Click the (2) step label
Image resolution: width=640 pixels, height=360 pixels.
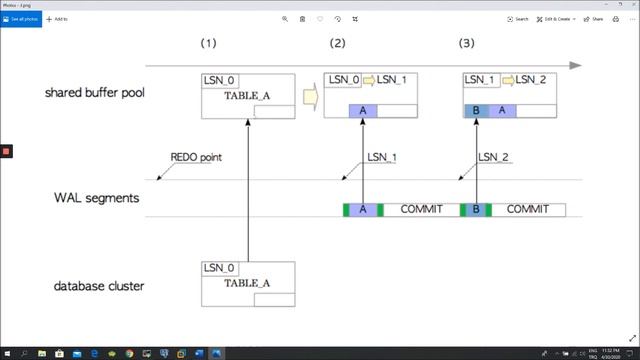pos(338,43)
